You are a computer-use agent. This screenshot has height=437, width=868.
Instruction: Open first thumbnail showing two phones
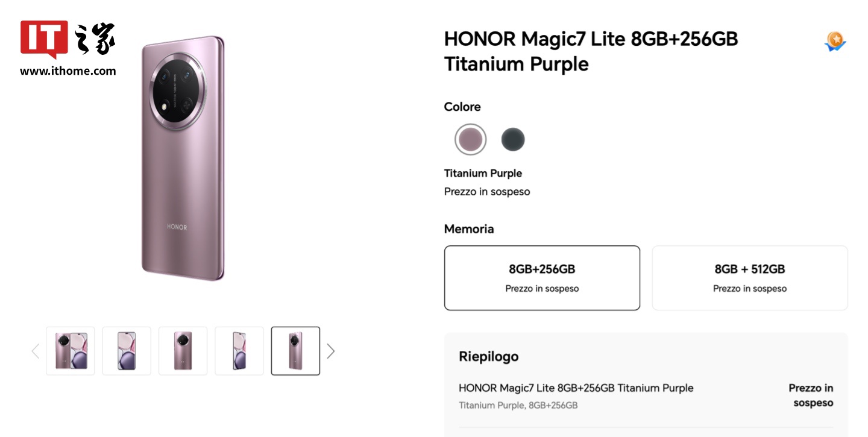pyautogui.click(x=71, y=351)
